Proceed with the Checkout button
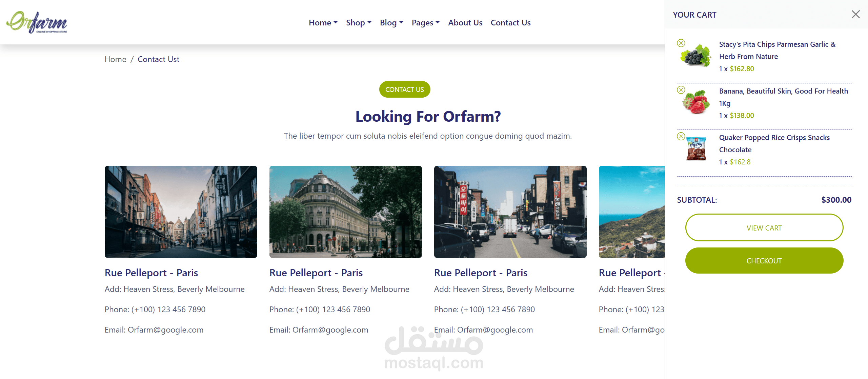868x379 pixels. [x=764, y=261]
